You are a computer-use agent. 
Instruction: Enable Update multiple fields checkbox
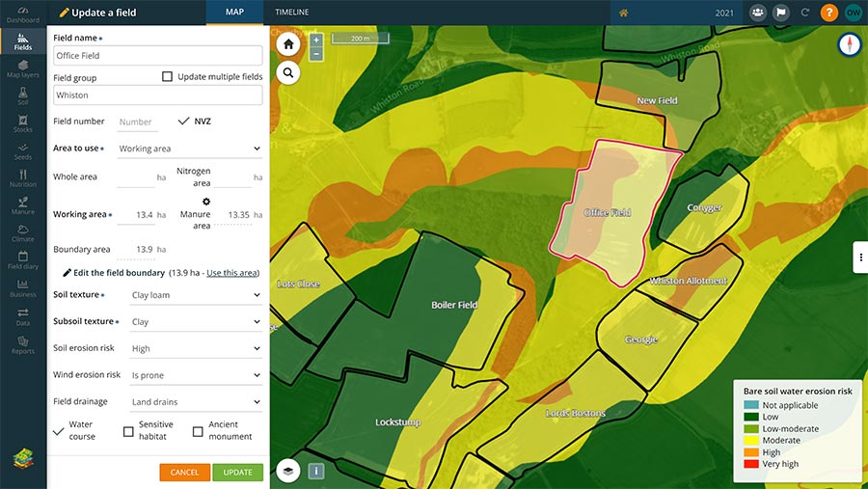tap(168, 77)
